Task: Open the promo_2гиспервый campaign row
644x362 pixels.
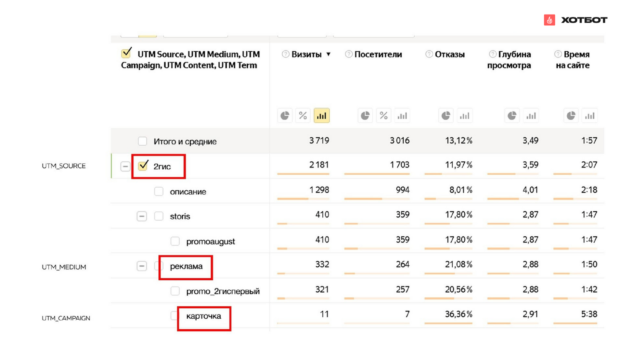Action: pos(223,292)
